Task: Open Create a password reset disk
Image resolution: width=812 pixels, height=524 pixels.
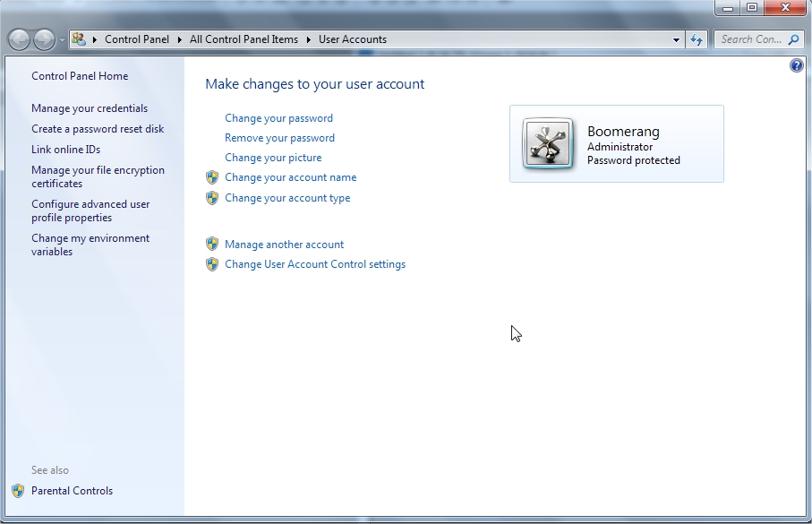Action: 98,129
